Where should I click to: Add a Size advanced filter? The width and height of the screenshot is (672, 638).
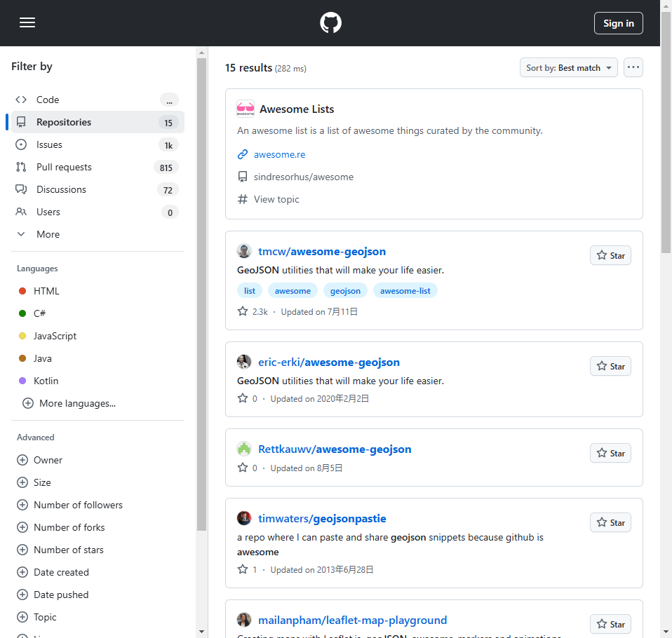click(x=34, y=482)
